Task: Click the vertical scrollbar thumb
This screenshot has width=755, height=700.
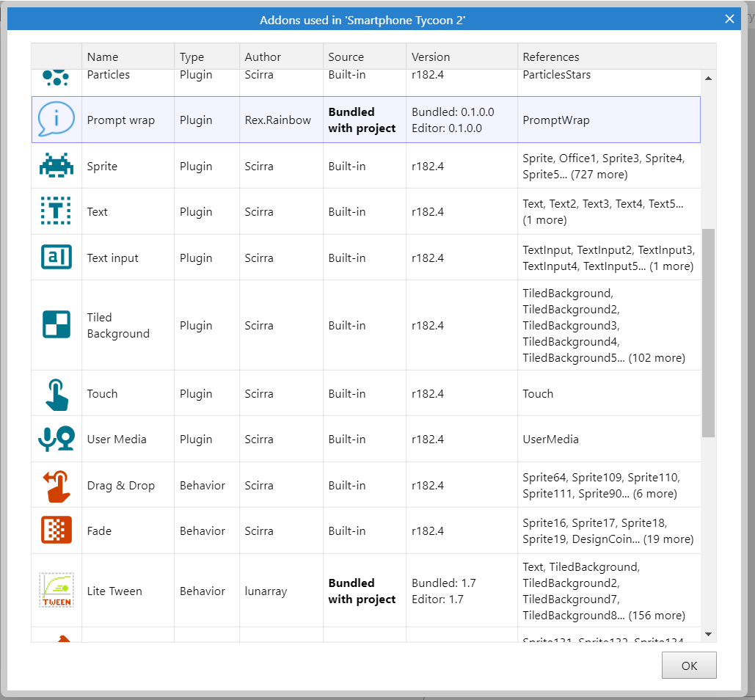Action: 708,333
